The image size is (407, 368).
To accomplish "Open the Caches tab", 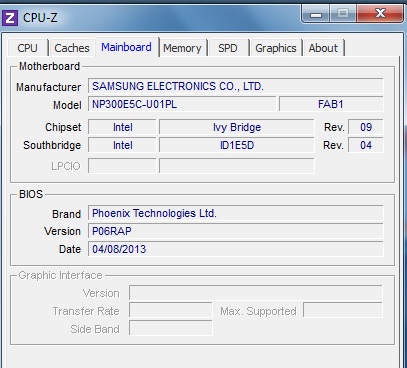I will (x=72, y=48).
